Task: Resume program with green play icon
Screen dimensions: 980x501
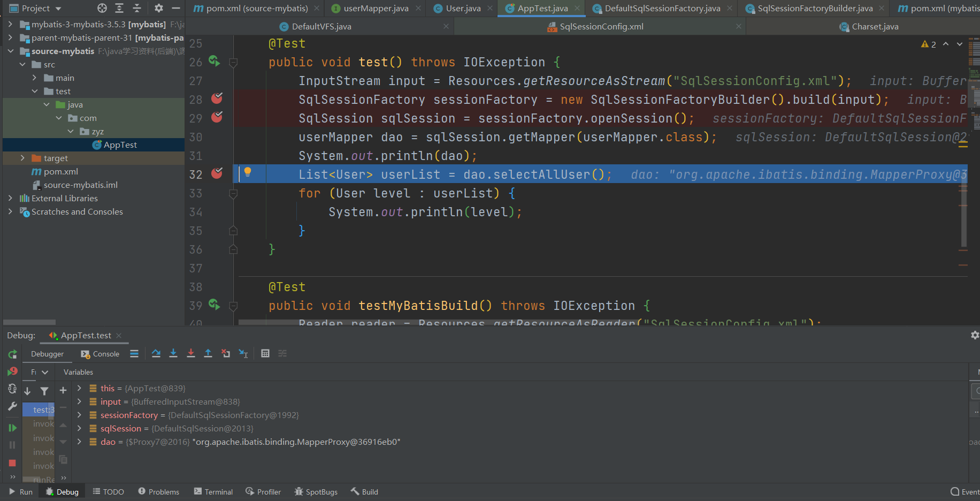Action: 12,428
